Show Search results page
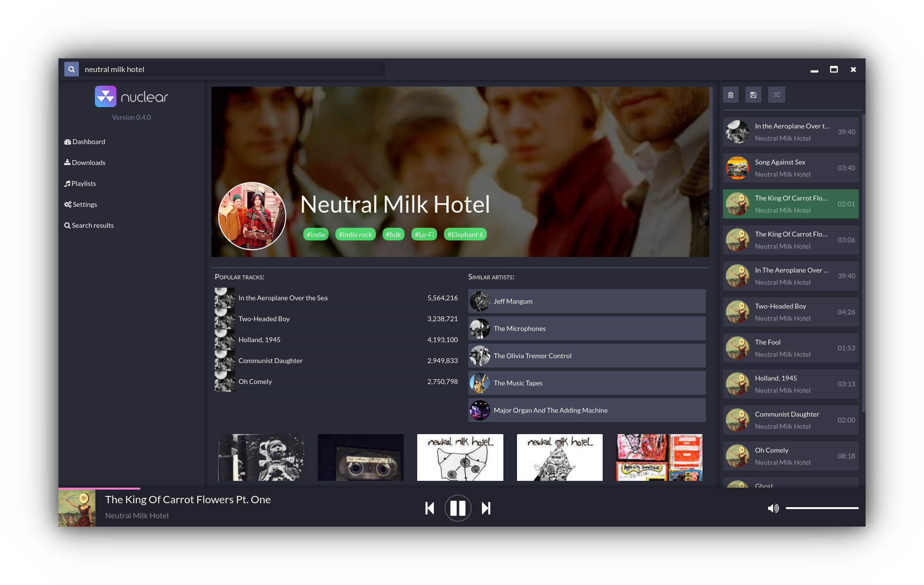924x585 pixels. [x=89, y=225]
